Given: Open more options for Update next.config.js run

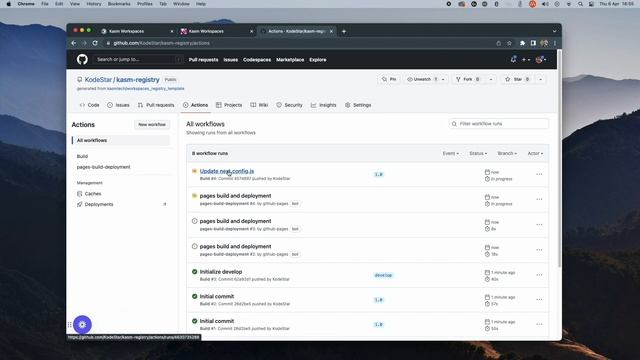Looking at the screenshot, I should pos(539,174).
